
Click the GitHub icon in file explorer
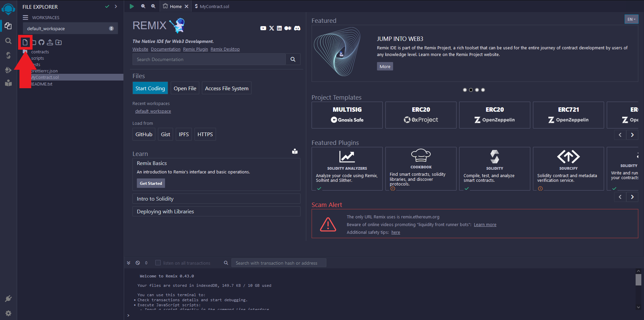(x=41, y=42)
